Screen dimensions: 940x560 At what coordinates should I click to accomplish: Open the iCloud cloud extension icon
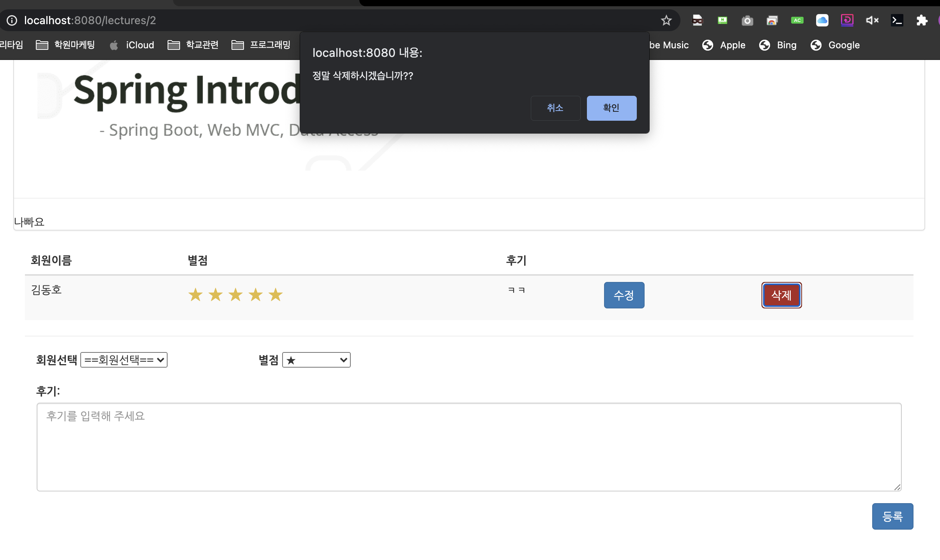tap(822, 20)
